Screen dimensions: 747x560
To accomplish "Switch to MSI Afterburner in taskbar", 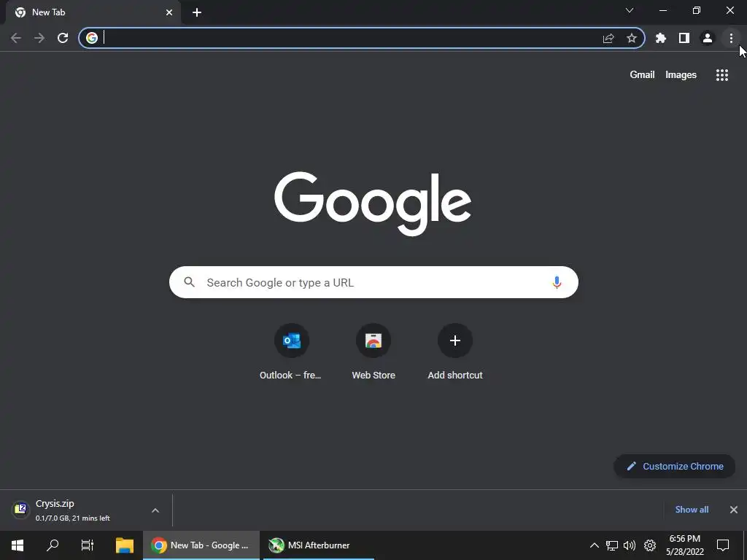I will pos(318,545).
